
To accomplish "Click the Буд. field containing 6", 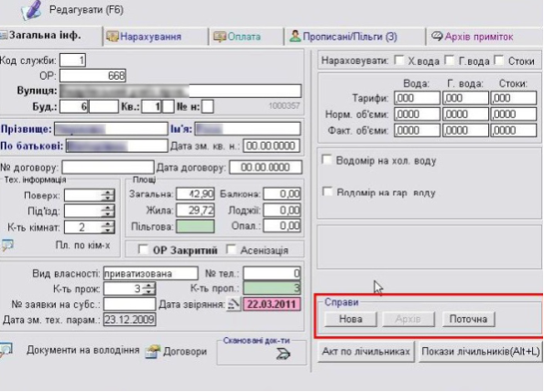I will click(x=74, y=106).
